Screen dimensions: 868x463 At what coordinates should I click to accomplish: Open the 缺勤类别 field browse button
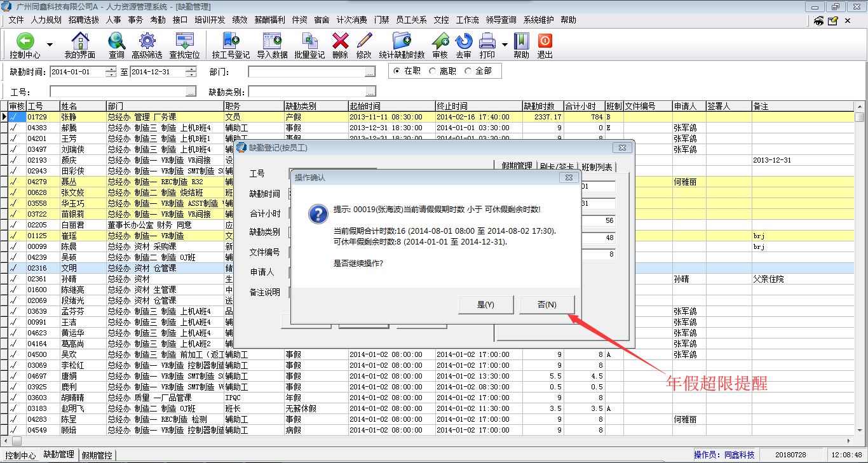tap(370, 92)
